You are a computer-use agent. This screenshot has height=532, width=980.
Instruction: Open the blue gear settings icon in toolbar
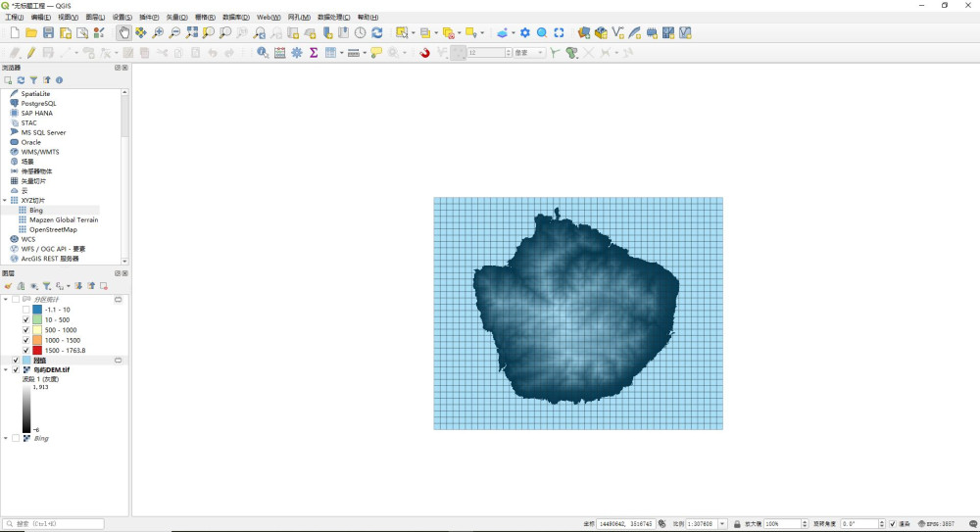(525, 33)
